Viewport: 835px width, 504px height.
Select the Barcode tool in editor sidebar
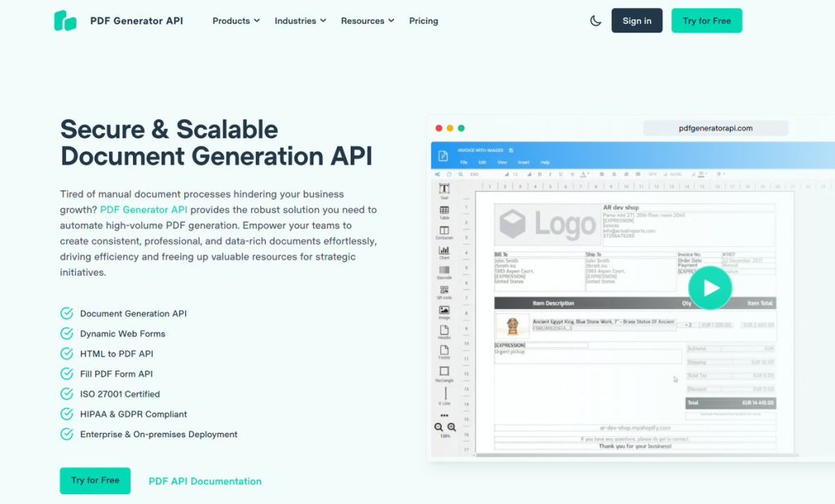coord(444,271)
